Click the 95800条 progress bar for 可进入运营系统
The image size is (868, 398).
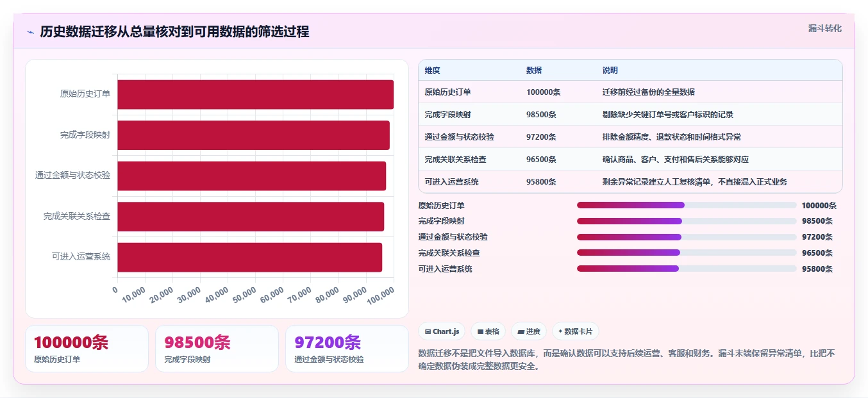(x=687, y=269)
